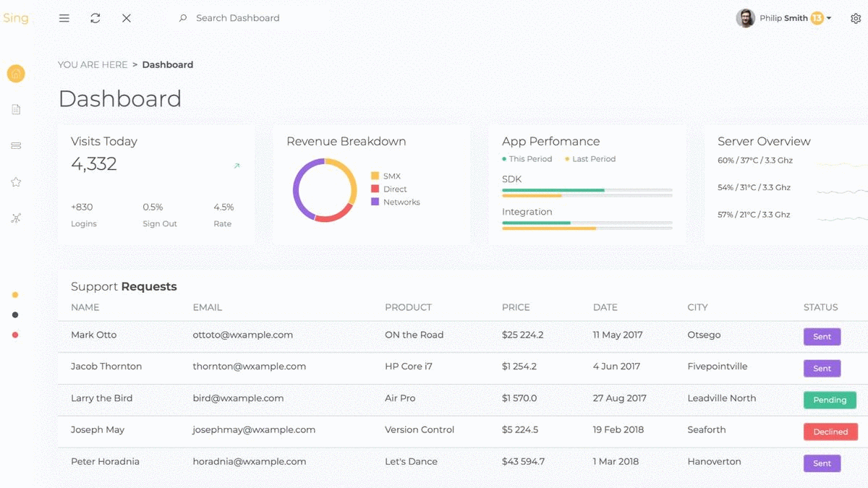Select the star icon in the sidebar
The width and height of the screenshot is (868, 488).
15,181
